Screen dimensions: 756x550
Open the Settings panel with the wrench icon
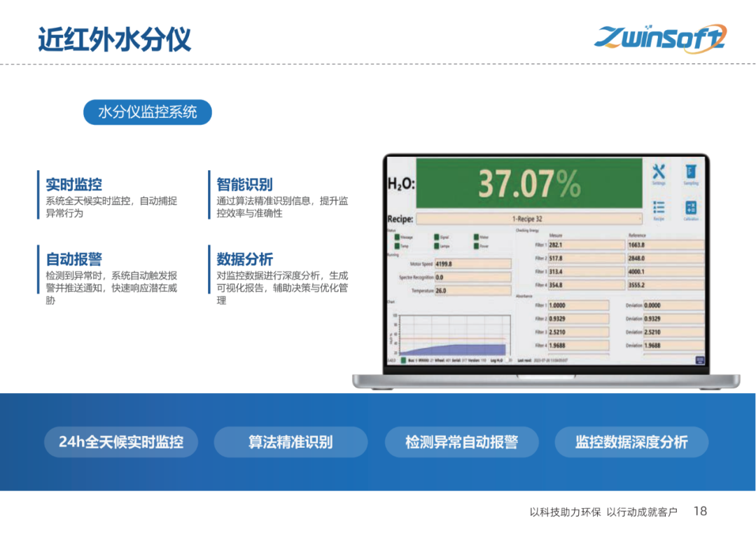(658, 172)
